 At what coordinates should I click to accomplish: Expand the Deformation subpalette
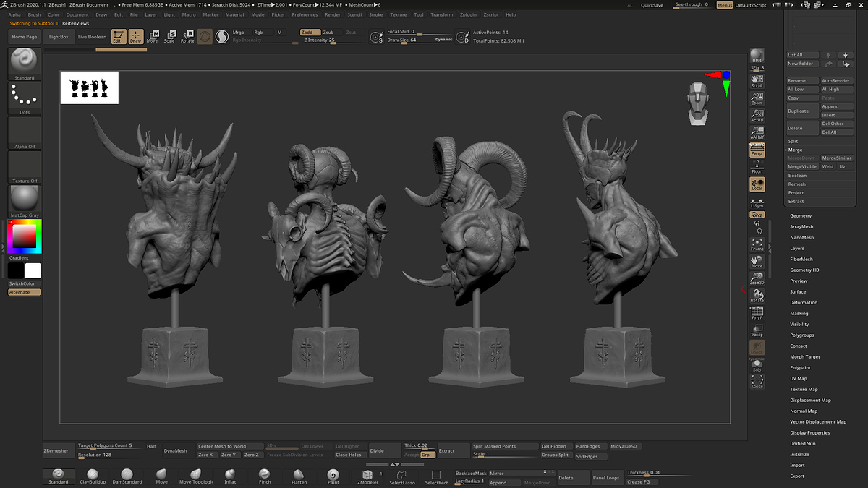point(803,302)
